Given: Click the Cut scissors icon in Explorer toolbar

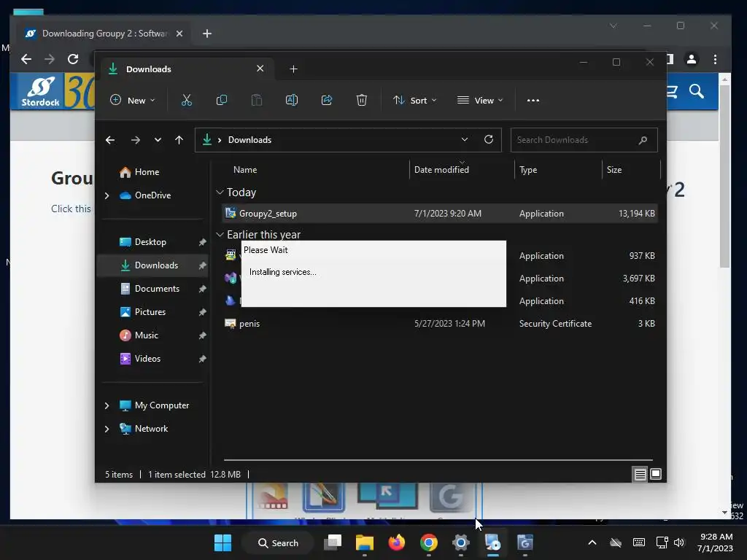Looking at the screenshot, I should [186, 100].
